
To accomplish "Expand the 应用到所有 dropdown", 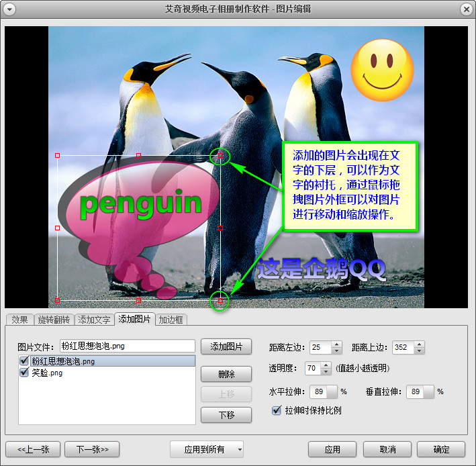I will tap(240, 449).
